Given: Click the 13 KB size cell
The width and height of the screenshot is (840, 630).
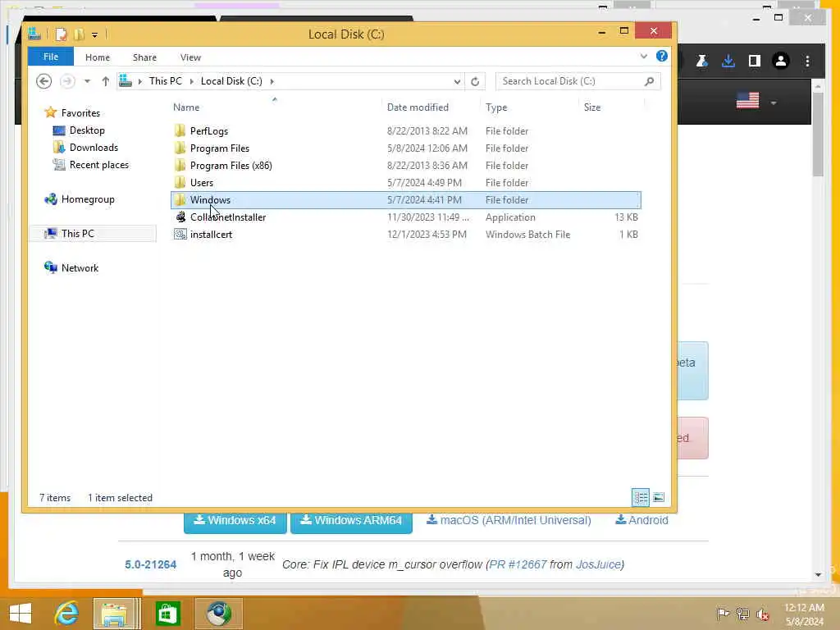Looking at the screenshot, I should click(626, 217).
